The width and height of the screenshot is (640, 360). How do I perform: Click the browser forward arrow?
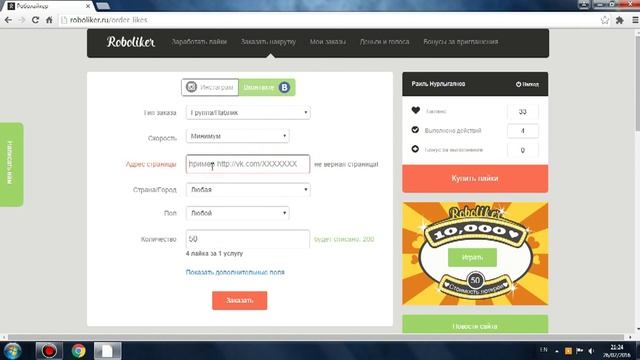[x=22, y=20]
